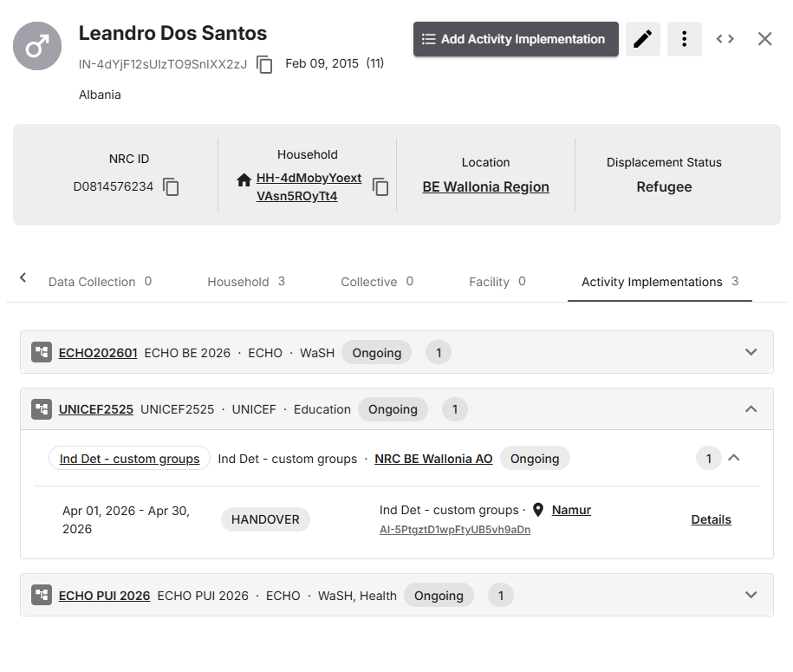The width and height of the screenshot is (793, 672).
Task: Click the name Leandro Dos Santos
Action: tap(172, 33)
